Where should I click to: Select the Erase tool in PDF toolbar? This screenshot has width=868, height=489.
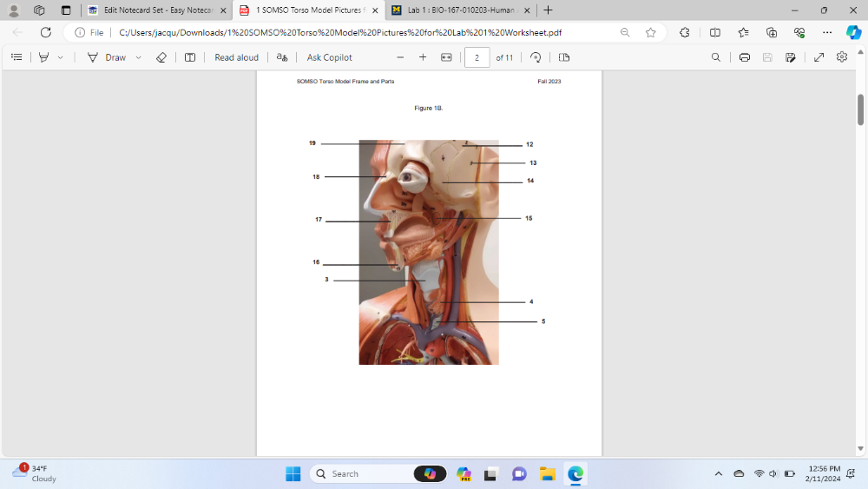coord(161,57)
